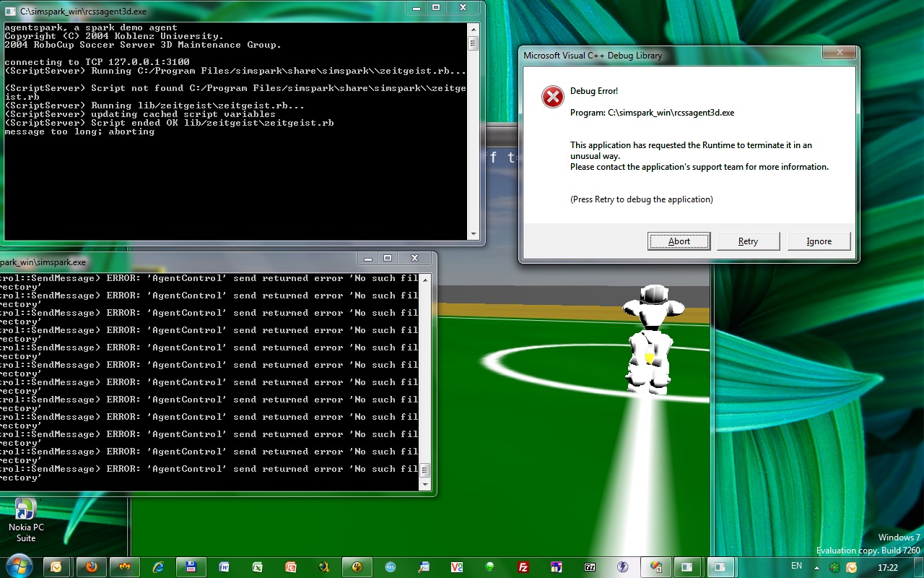Open the magnifier search taskbar icon
This screenshot has height=578, width=924.
click(x=424, y=567)
